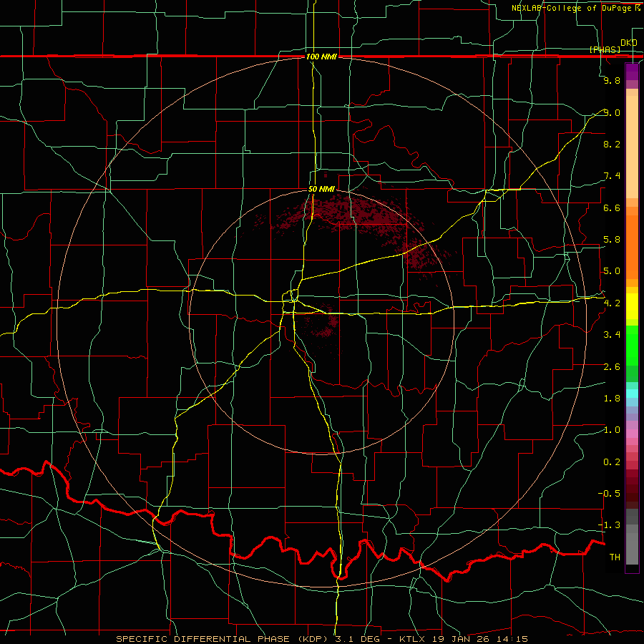Click the 3.4 scale value

click(612, 335)
